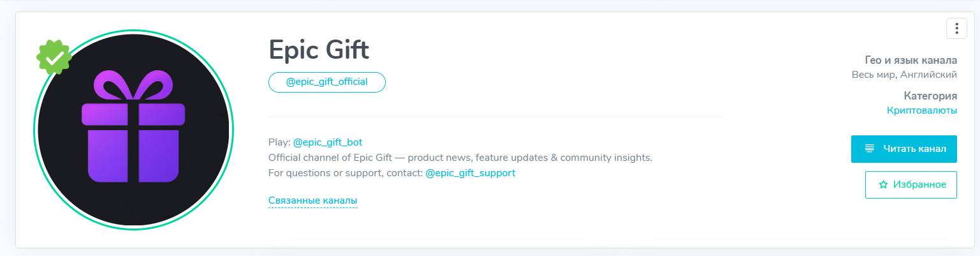This screenshot has width=980, height=256.
Task: Open the three-dot options menu
Action: [956, 29]
